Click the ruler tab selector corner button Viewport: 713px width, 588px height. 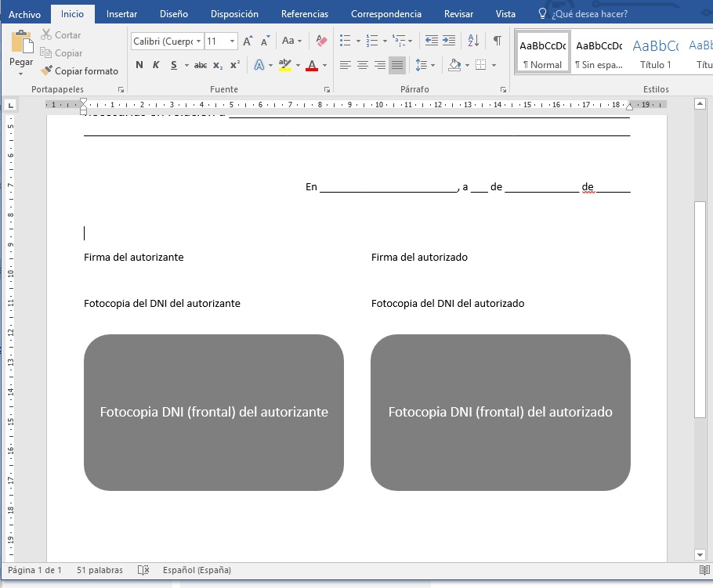pyautogui.click(x=10, y=106)
